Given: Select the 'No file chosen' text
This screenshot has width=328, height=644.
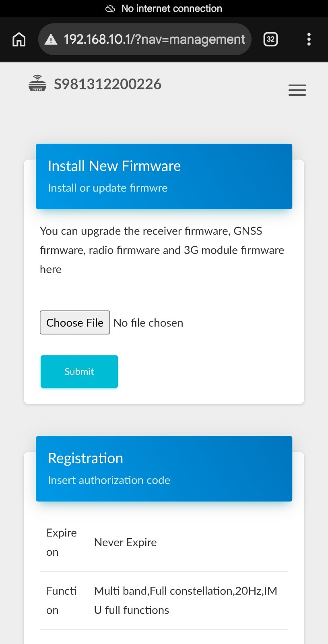Looking at the screenshot, I should [x=148, y=323].
